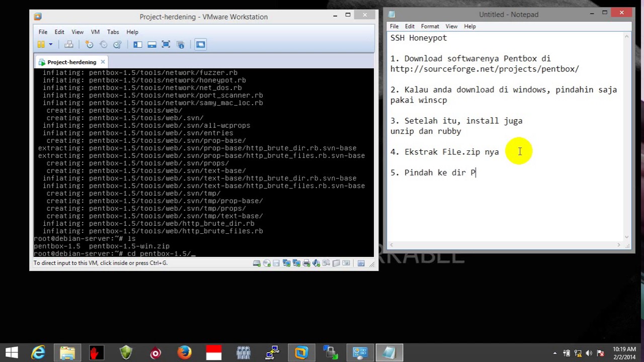Viewport: 644px width, 362px height.
Task: Click the Notepad vertical scrollbar up arrow
Action: tap(627, 37)
